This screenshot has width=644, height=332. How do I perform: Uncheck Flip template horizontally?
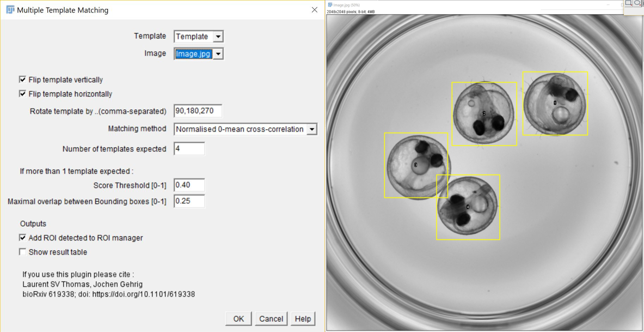coord(22,94)
